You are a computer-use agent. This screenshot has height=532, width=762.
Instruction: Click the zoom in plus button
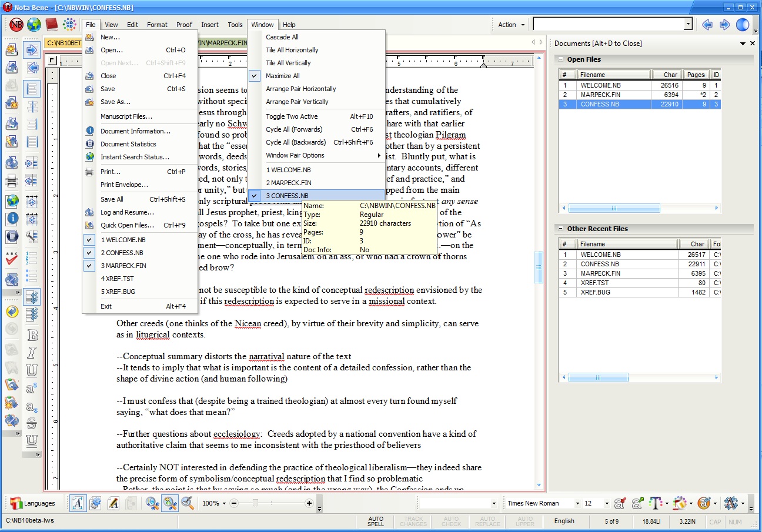[x=309, y=503]
